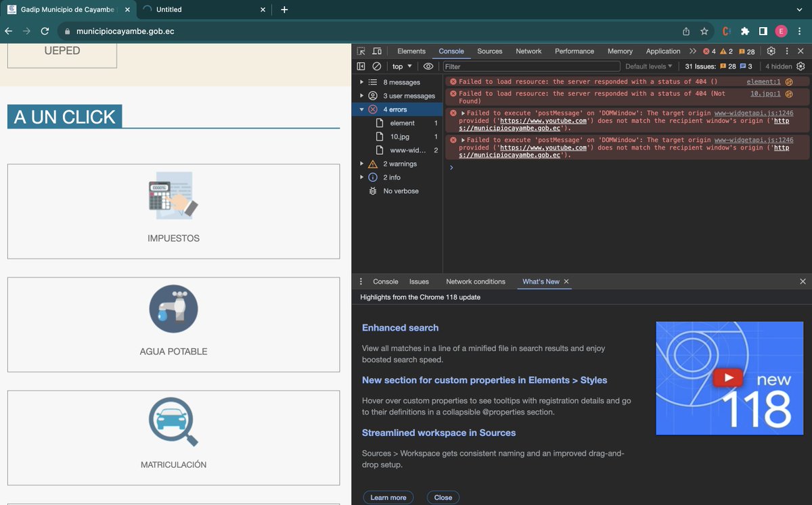Viewport: 812px width, 505px height.
Task: Expand the 3 user messages group
Action: tap(362, 95)
